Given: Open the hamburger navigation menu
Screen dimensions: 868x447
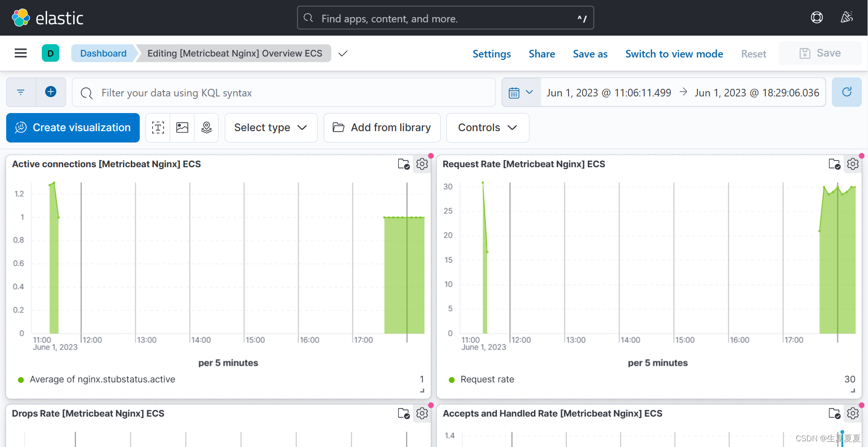Looking at the screenshot, I should 20,53.
